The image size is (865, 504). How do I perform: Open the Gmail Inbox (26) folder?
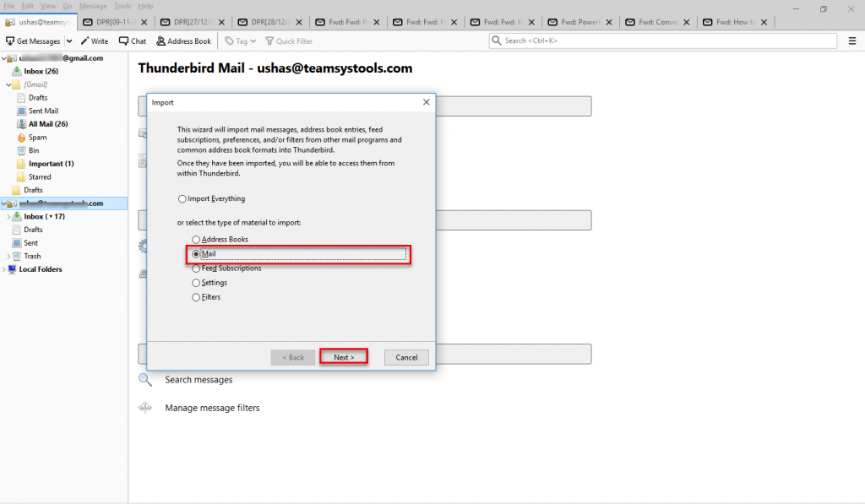coord(41,71)
